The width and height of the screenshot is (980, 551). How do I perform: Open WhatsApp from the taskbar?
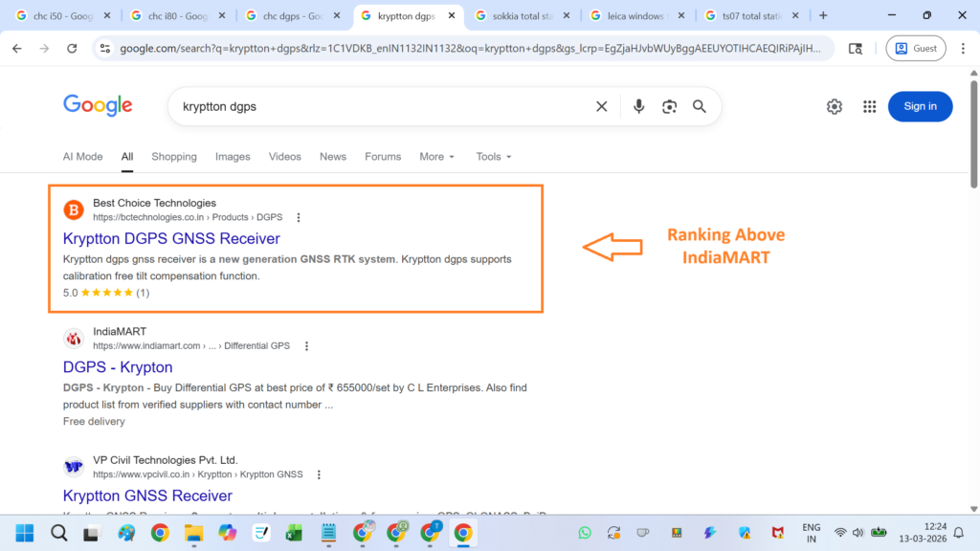pos(585,533)
